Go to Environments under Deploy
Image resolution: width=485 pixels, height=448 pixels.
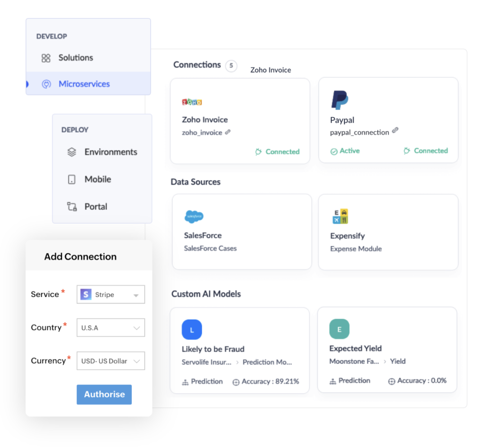[110, 152]
